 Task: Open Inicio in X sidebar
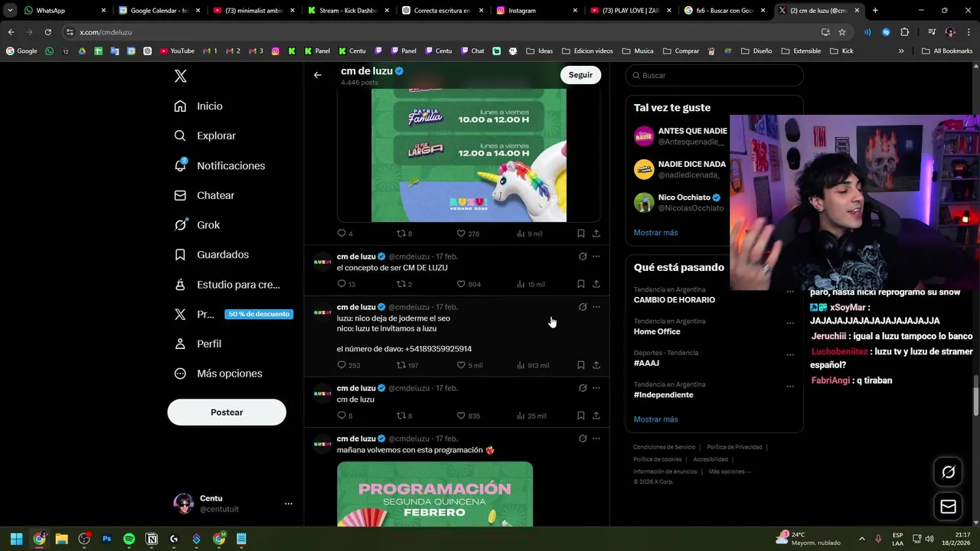coord(198,106)
